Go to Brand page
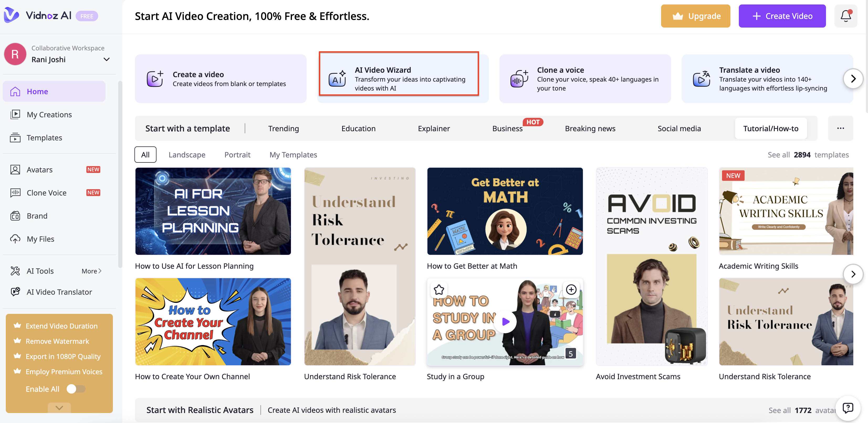The image size is (868, 423). (x=37, y=215)
